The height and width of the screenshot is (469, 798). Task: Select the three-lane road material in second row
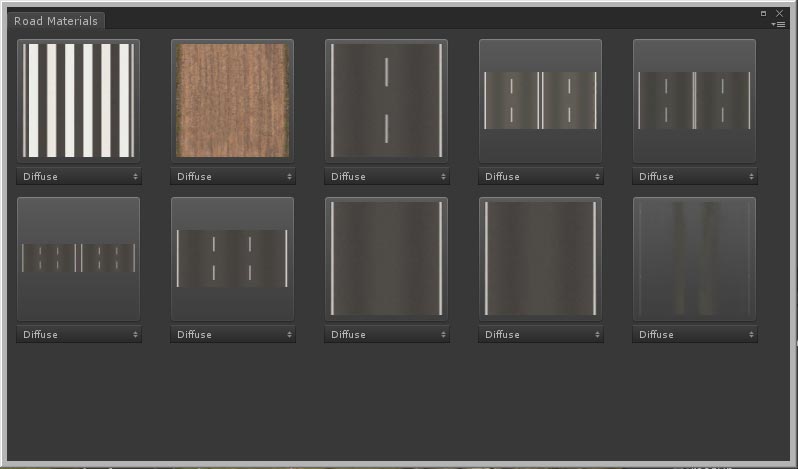point(233,259)
